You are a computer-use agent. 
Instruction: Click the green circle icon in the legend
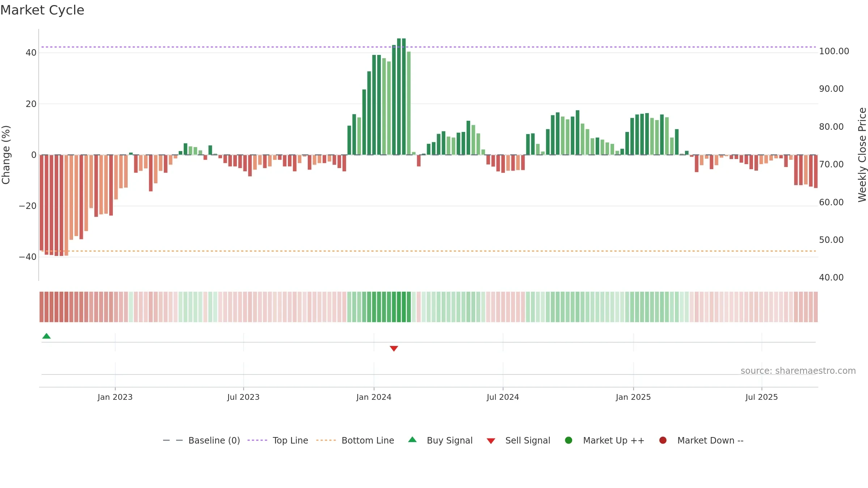[x=569, y=440]
